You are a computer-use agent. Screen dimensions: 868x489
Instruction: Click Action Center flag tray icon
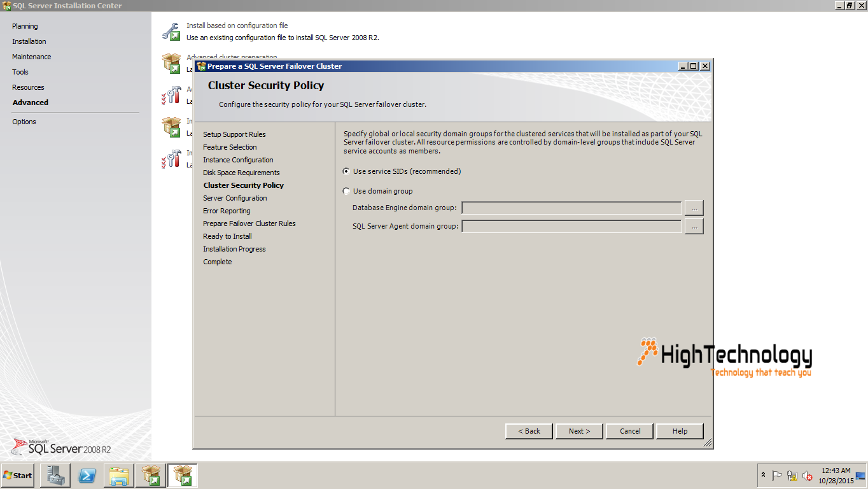(777, 476)
